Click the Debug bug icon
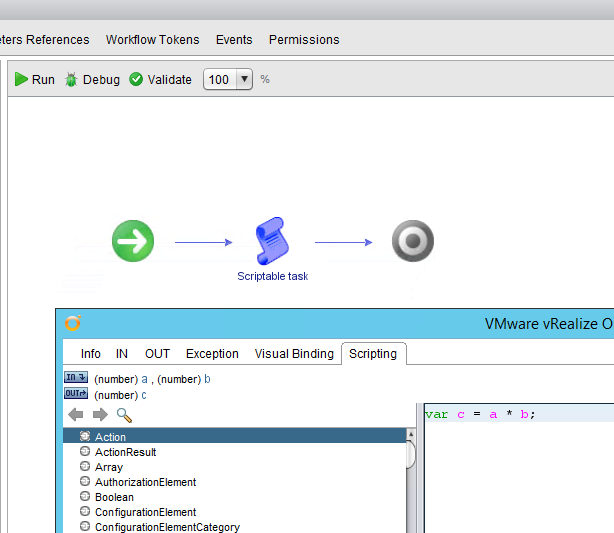The image size is (614, 533). [71, 79]
